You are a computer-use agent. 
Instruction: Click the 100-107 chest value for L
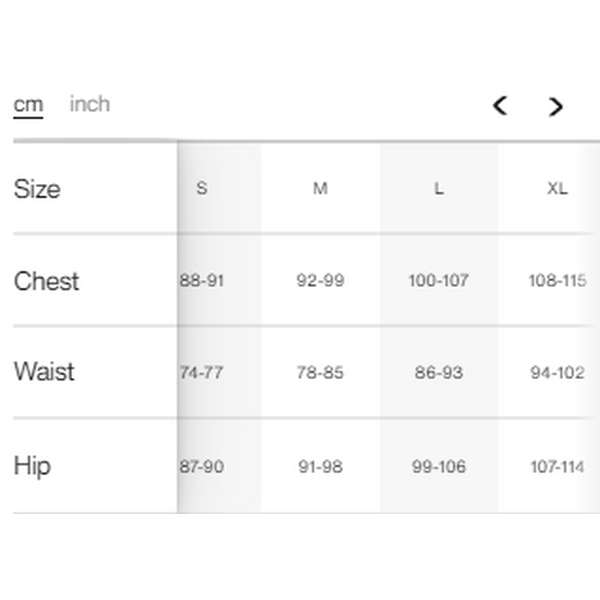click(x=438, y=281)
